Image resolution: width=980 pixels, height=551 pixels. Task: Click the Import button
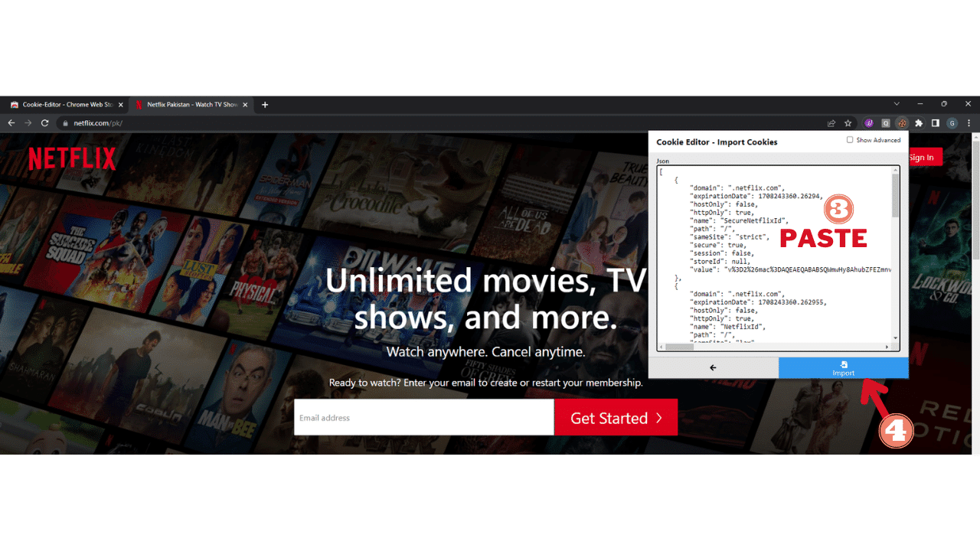pyautogui.click(x=844, y=368)
